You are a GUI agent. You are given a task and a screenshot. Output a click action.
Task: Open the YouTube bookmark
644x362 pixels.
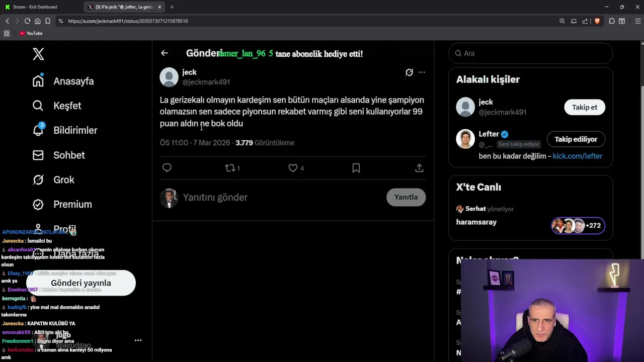click(31, 33)
